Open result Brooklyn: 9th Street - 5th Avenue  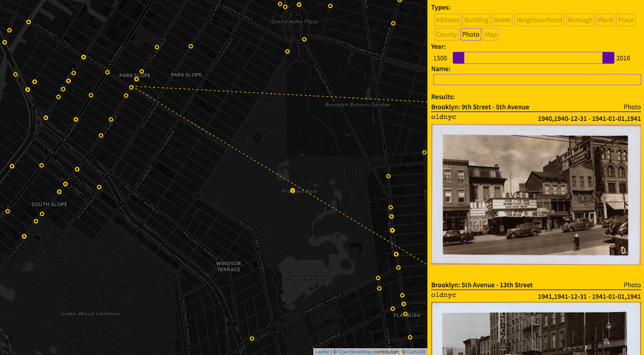[480, 107]
